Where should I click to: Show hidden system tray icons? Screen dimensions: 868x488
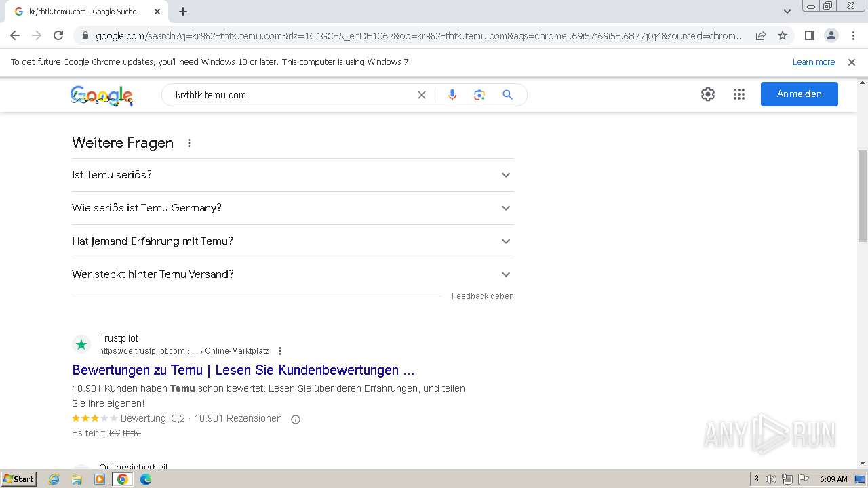tap(757, 479)
